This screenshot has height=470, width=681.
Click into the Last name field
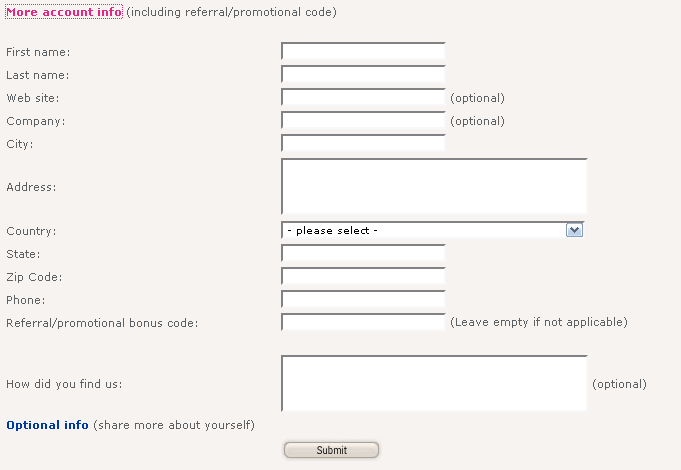tap(363, 74)
